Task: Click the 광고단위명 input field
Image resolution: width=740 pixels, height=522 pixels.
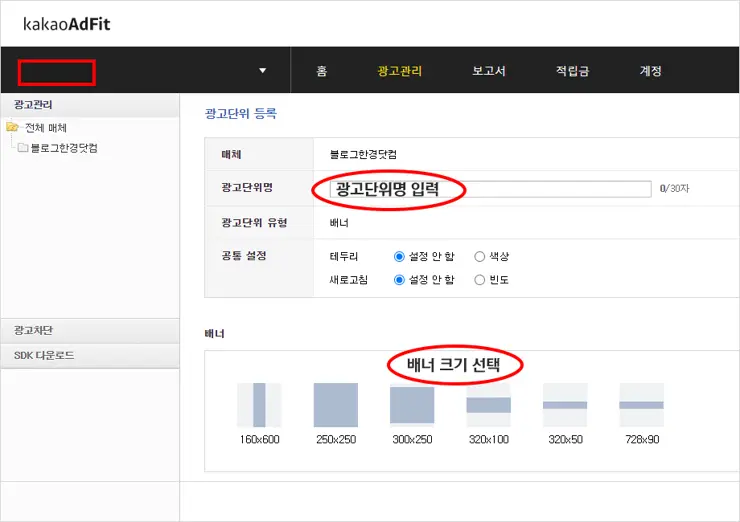Action: point(490,189)
